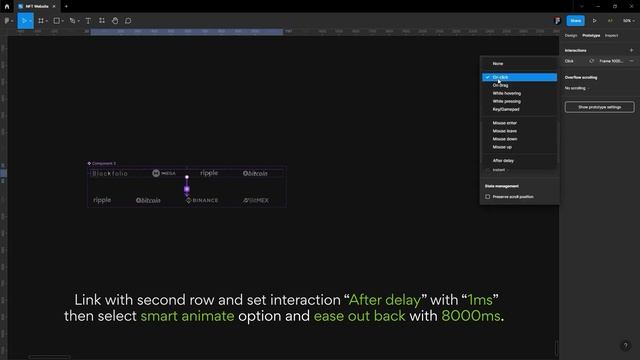
Task: Select the Hand tool
Action: [115, 21]
